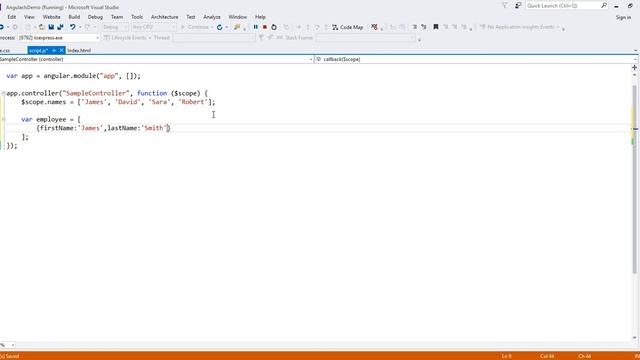Go to the previous bookmark icon
Image resolution: width=640 pixels, height=360 pixels.
point(445,27)
